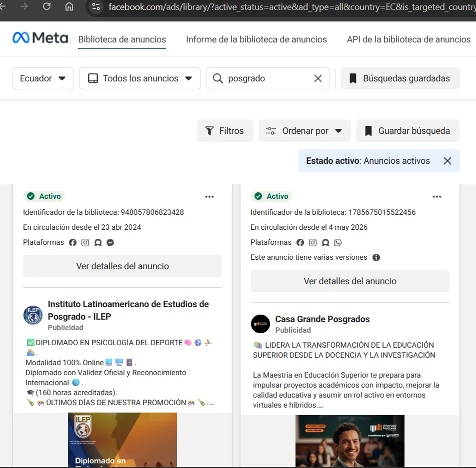Click Facebook platform icon on Casa Grande ad
This screenshot has height=468, width=476.
coord(300,243)
